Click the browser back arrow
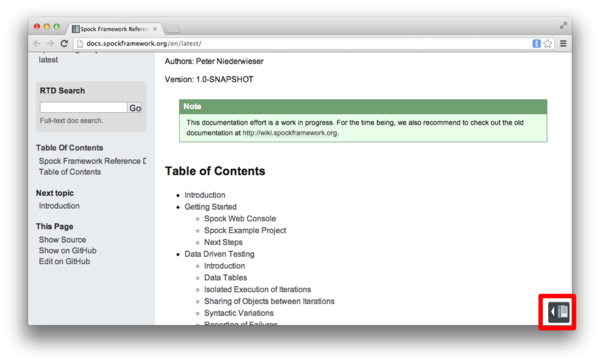 [x=36, y=43]
